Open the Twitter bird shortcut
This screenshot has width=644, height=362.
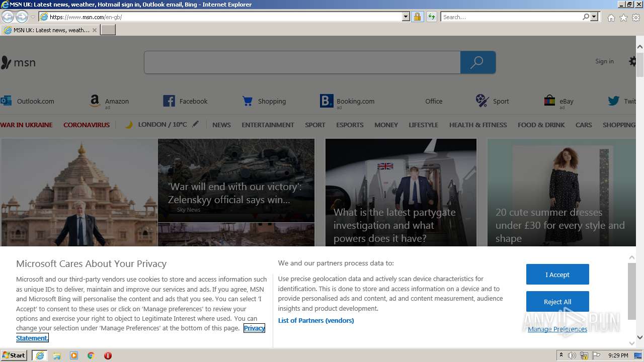click(x=613, y=101)
